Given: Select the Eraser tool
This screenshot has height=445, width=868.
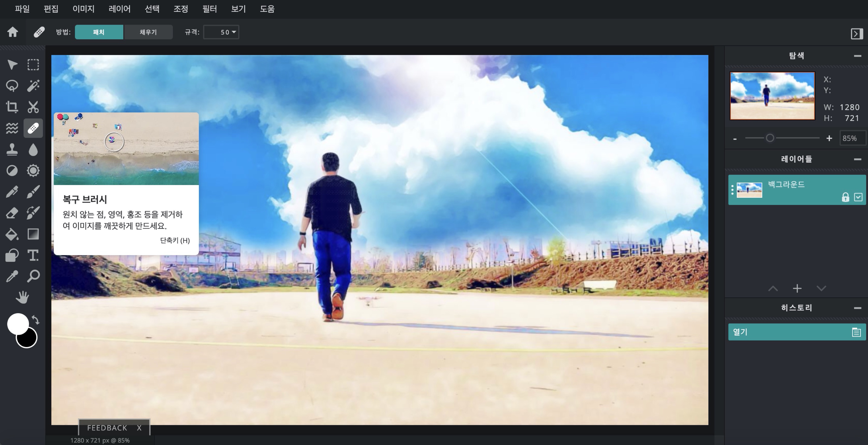Looking at the screenshot, I should (12, 213).
